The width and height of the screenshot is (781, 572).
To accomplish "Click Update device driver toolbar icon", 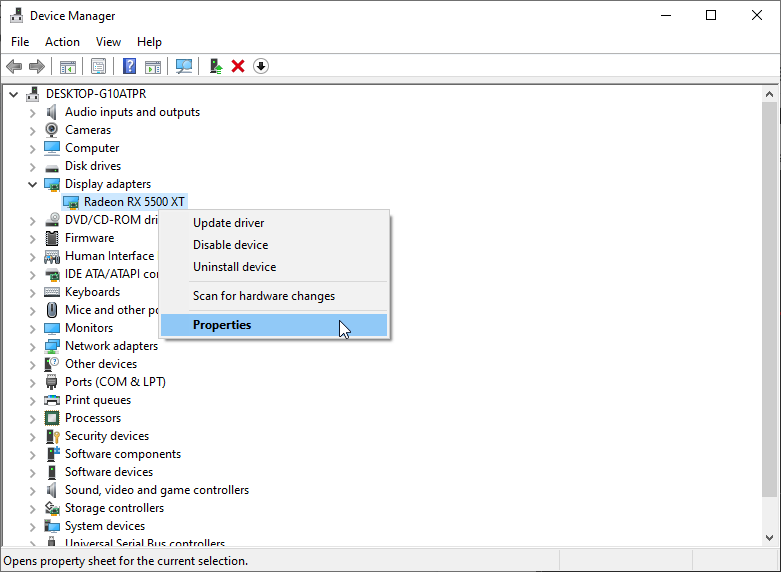I will pos(216,66).
